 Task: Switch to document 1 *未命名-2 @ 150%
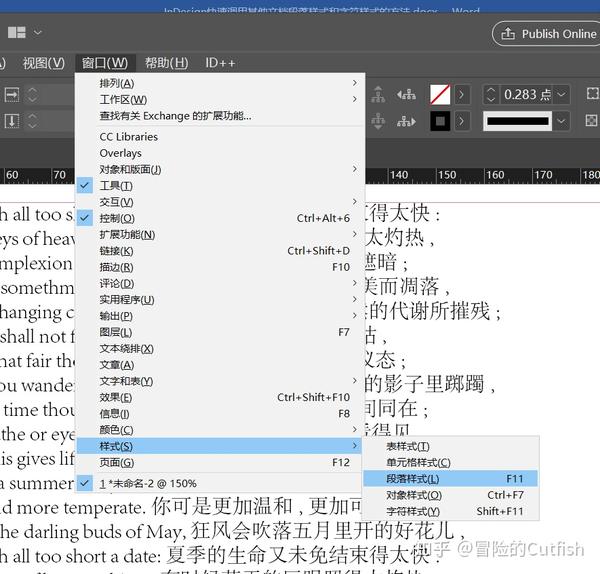coord(220,483)
